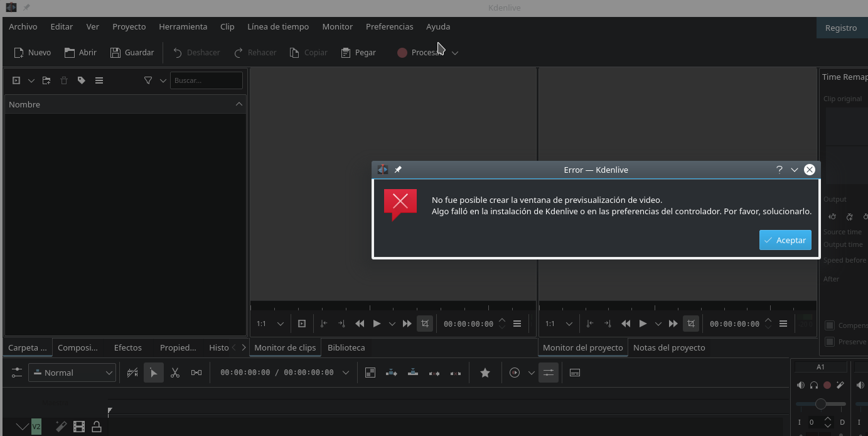Click fast forward in the project monitor

tap(673, 324)
